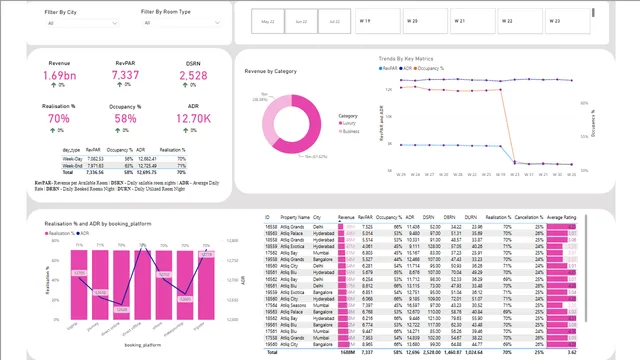Sort table by Property Name header
This screenshot has height=360, width=640.
pyautogui.click(x=295, y=218)
